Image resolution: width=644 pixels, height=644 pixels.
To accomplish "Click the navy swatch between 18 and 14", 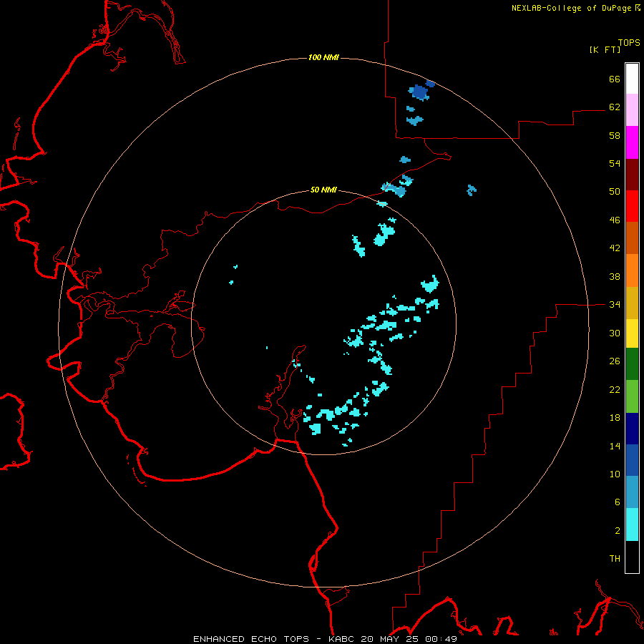I will 632,429.
